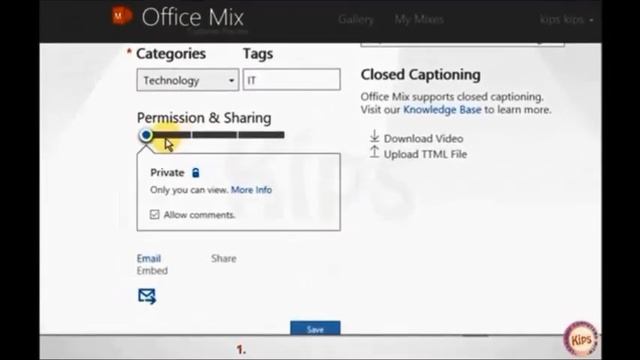The image size is (640, 360).
Task: Click the Closed Captioning heading
Action: (420, 75)
